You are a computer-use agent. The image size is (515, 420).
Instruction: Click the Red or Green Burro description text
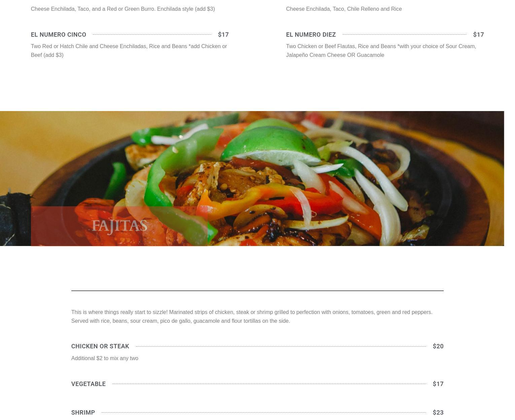coord(123,9)
